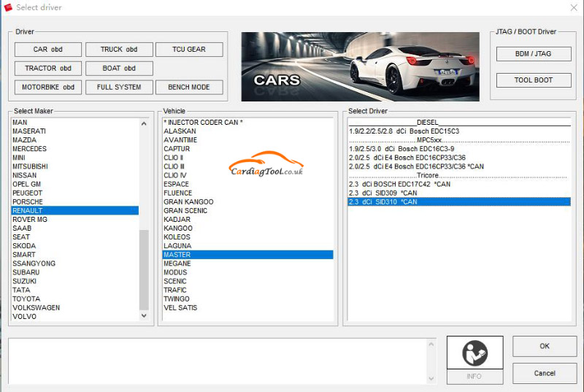Open the BENCH MODE driver
Screen dimensions: 584x392
(189, 88)
